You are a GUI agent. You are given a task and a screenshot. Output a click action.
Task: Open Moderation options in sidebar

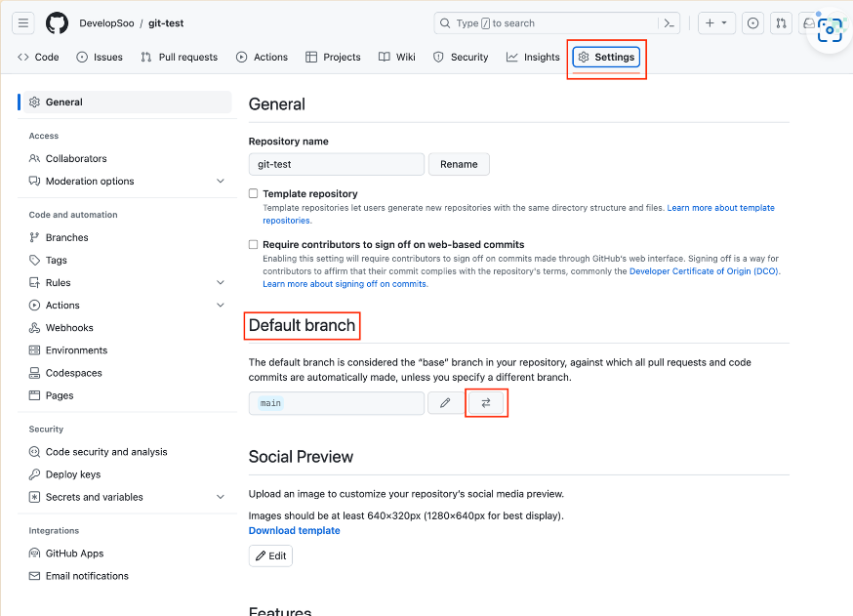127,181
